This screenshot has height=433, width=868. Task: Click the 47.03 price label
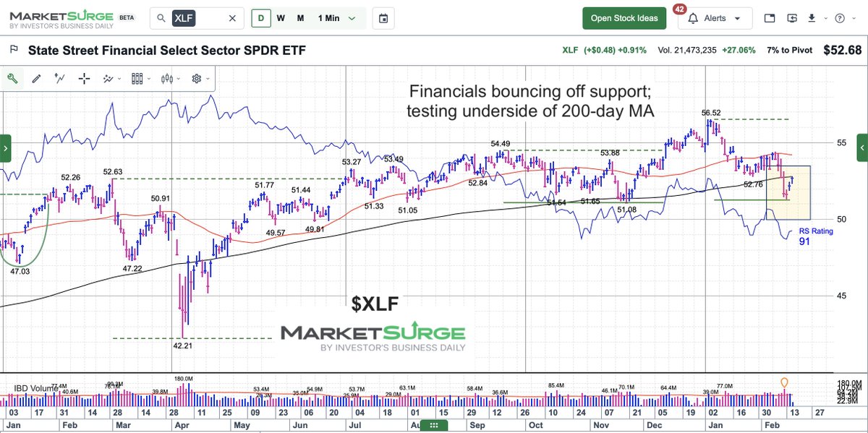(20, 271)
